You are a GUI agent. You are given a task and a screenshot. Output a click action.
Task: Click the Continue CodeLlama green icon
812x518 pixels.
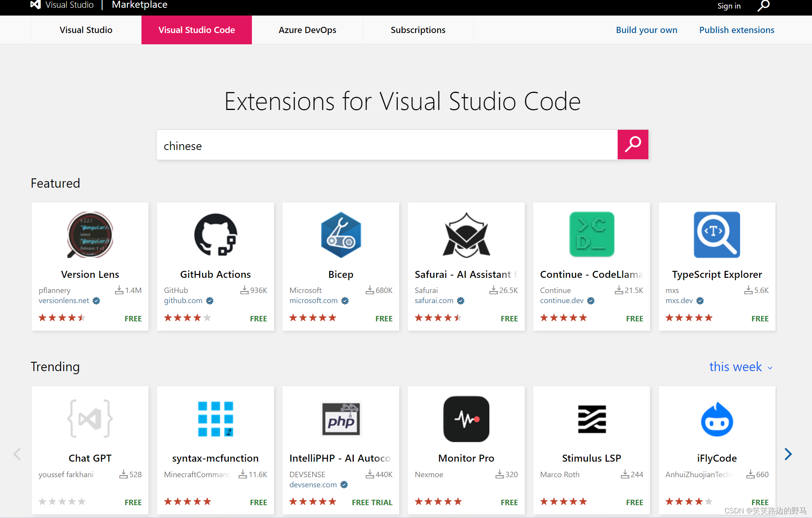click(591, 235)
